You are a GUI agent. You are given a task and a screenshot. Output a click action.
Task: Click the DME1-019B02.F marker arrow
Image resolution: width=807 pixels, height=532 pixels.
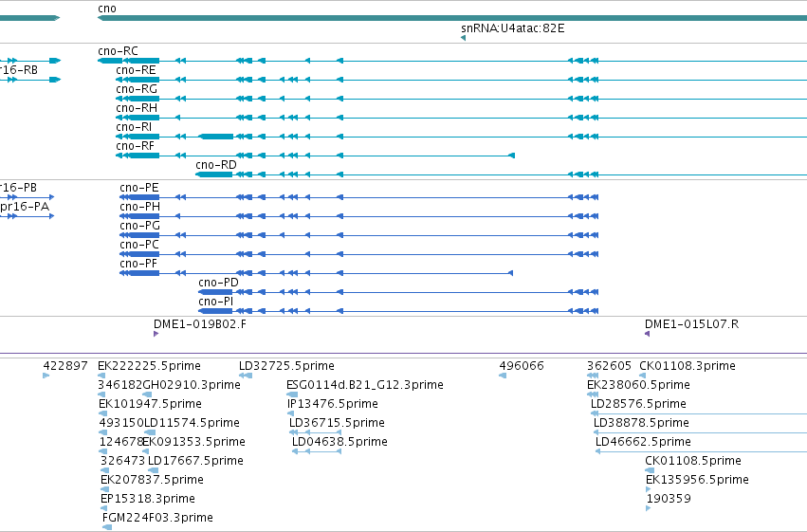156,334
